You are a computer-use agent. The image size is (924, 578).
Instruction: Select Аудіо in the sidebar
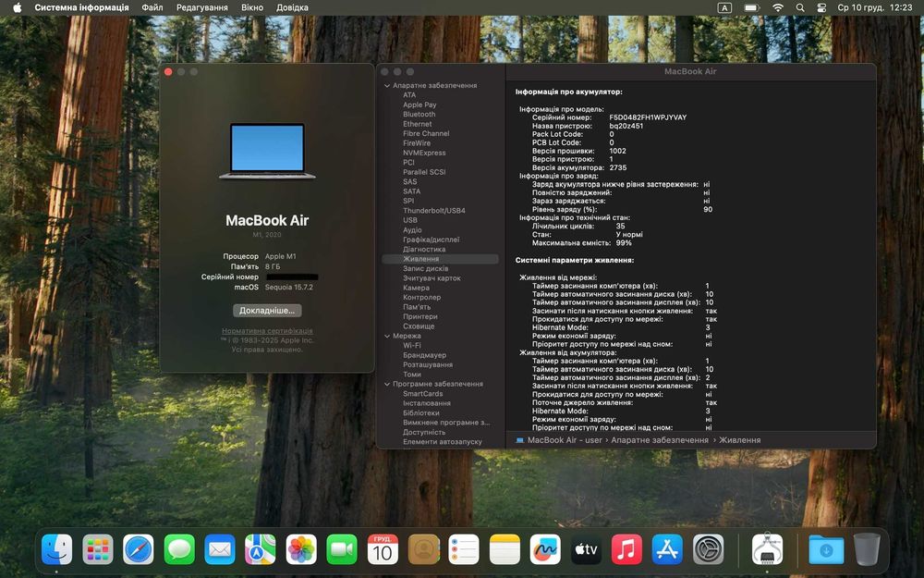tap(412, 230)
